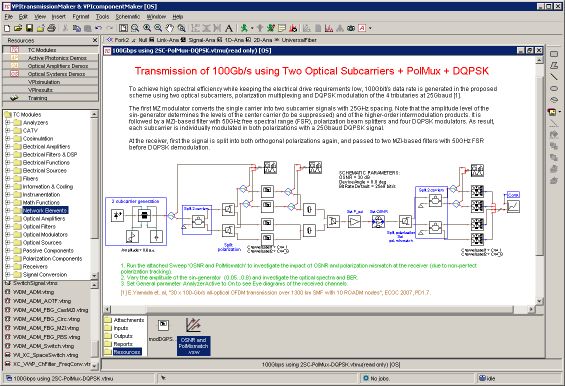Create a new document with the New icon

[7, 28]
